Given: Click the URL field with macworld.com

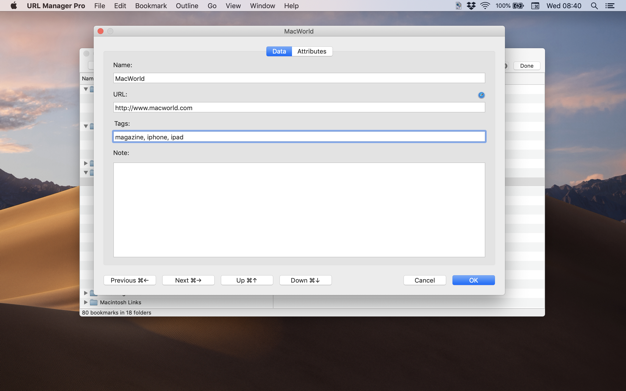Looking at the screenshot, I should point(299,107).
